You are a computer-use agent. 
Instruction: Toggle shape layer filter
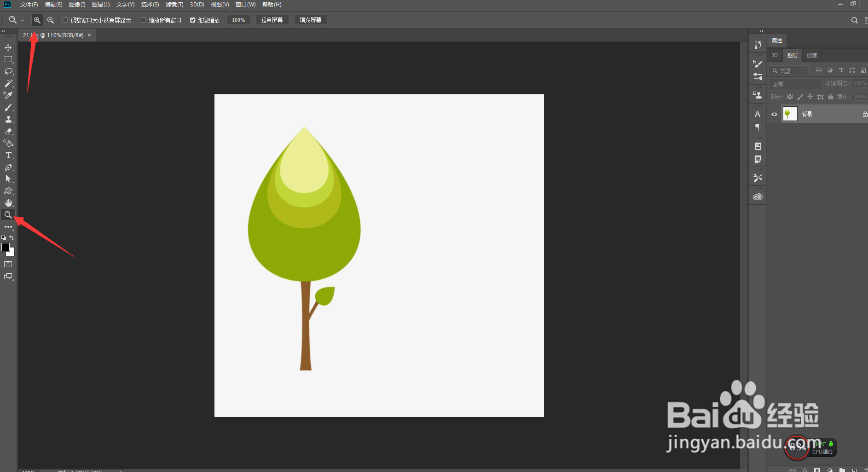pyautogui.click(x=852, y=70)
